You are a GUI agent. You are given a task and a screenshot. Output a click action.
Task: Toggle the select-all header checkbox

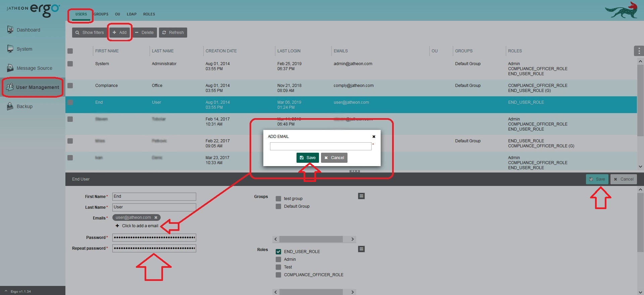70,51
